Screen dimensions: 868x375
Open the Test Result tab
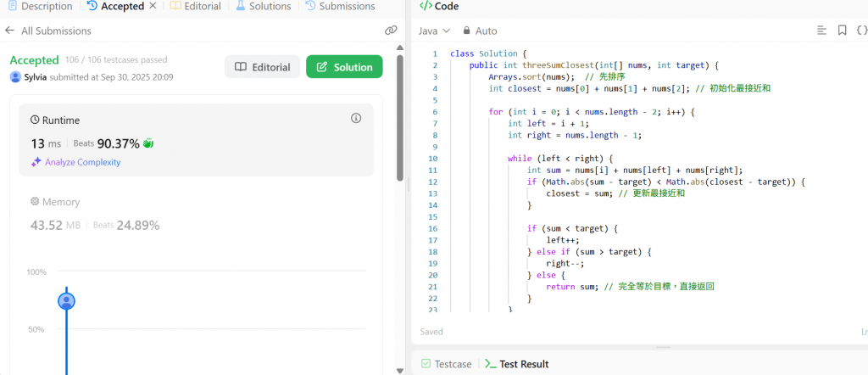click(x=517, y=364)
